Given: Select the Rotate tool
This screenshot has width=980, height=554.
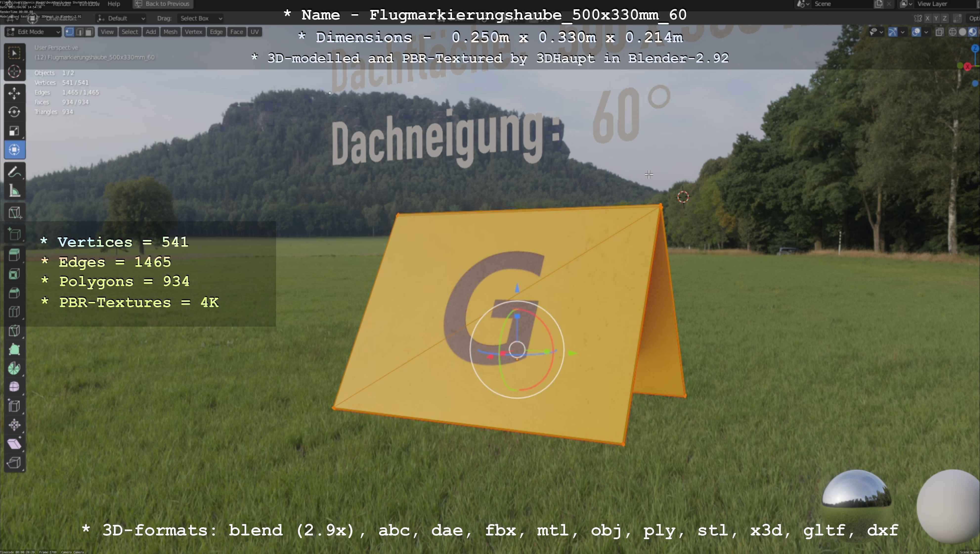Looking at the screenshot, I should point(14,112).
